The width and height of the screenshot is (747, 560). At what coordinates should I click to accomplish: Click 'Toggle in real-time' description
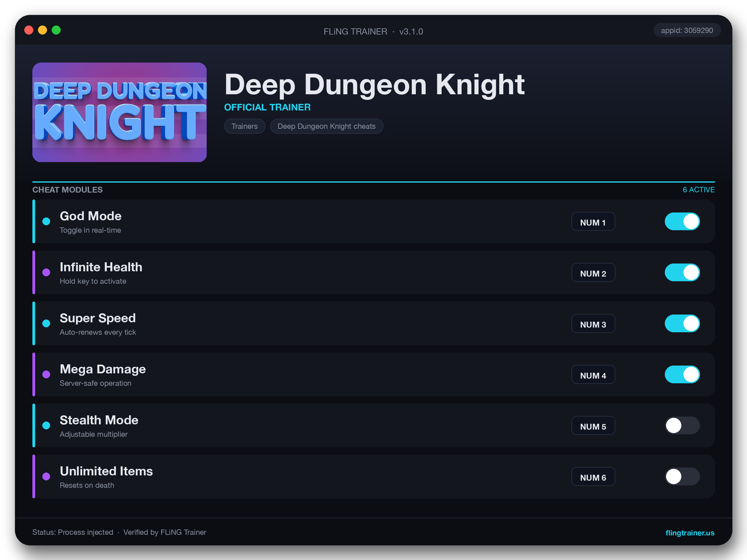point(90,230)
